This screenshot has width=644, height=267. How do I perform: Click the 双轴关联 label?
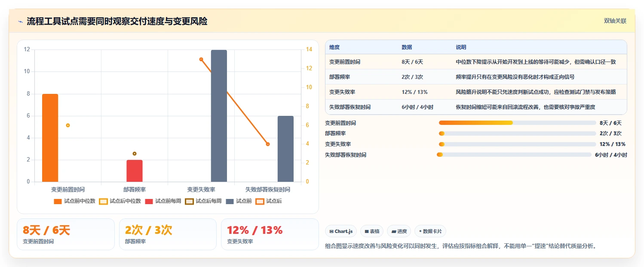615,21
